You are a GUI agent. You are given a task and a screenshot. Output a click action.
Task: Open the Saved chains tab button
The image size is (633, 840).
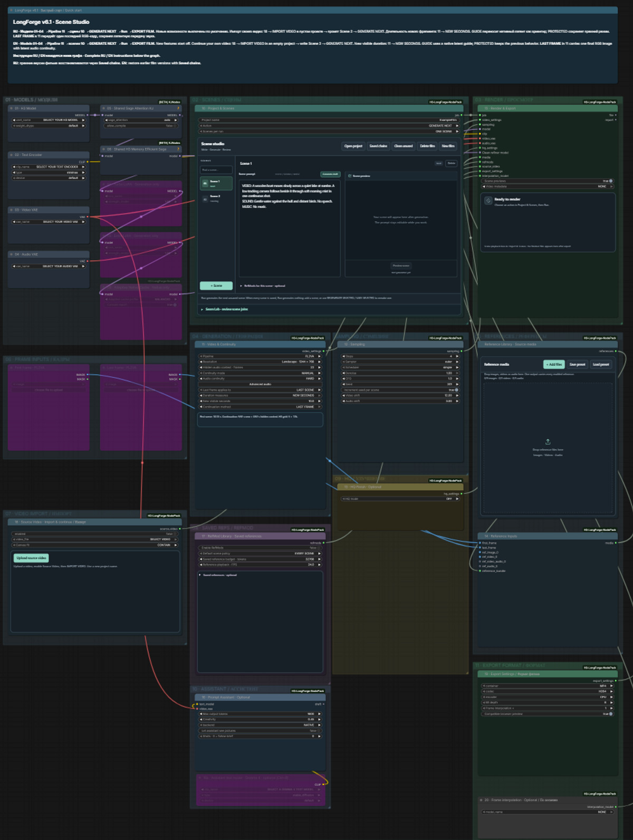[x=378, y=146]
